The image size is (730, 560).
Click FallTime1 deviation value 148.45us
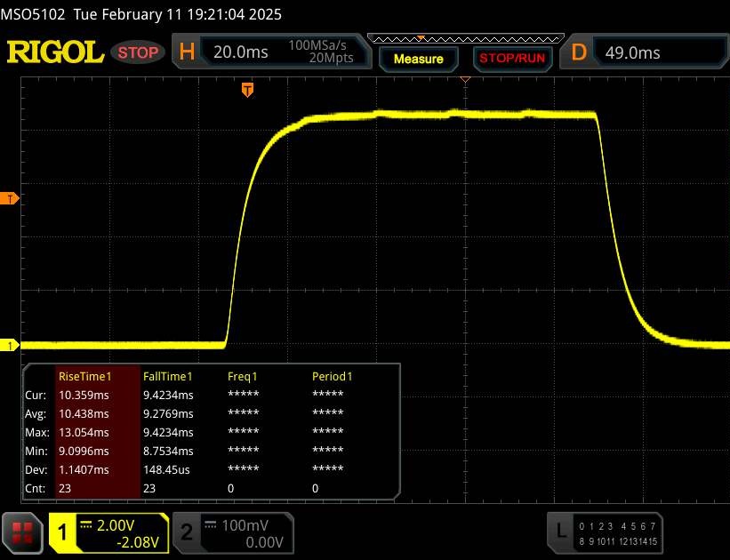pyautogui.click(x=166, y=469)
